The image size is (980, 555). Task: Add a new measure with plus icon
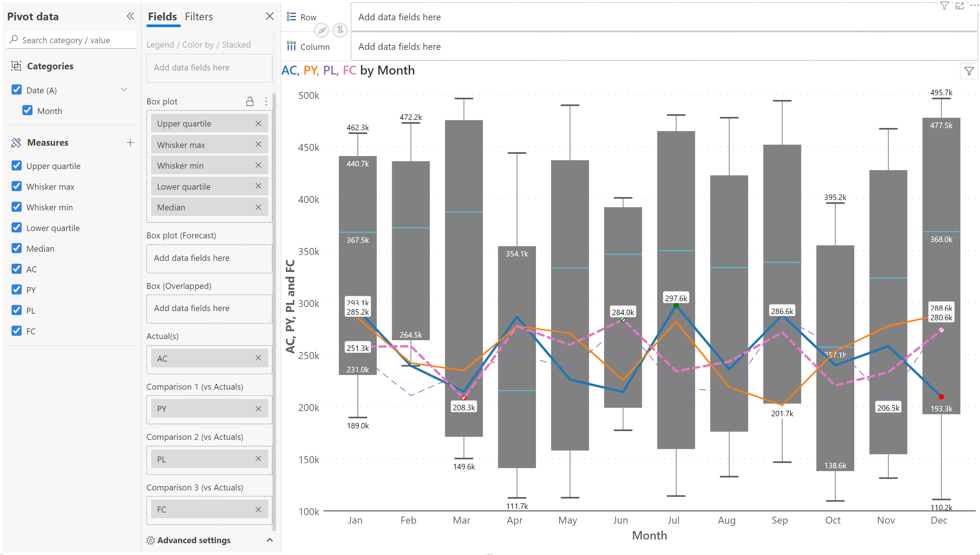coord(130,142)
